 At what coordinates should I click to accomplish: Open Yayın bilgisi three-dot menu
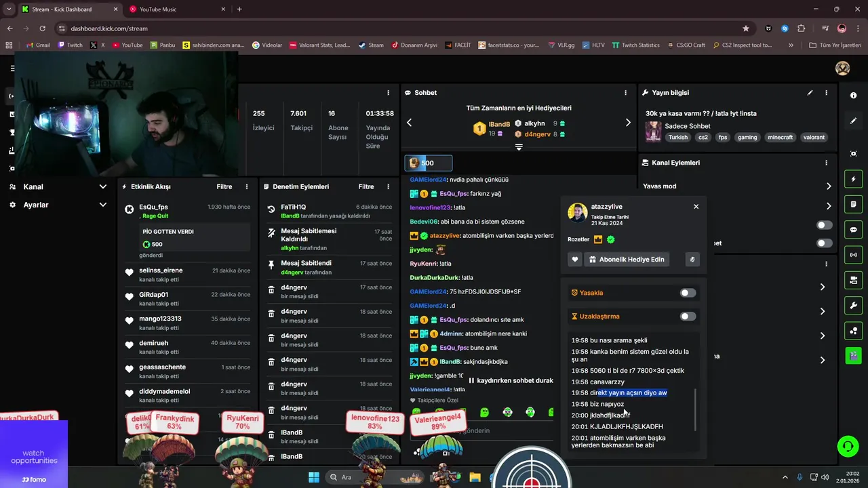click(826, 93)
